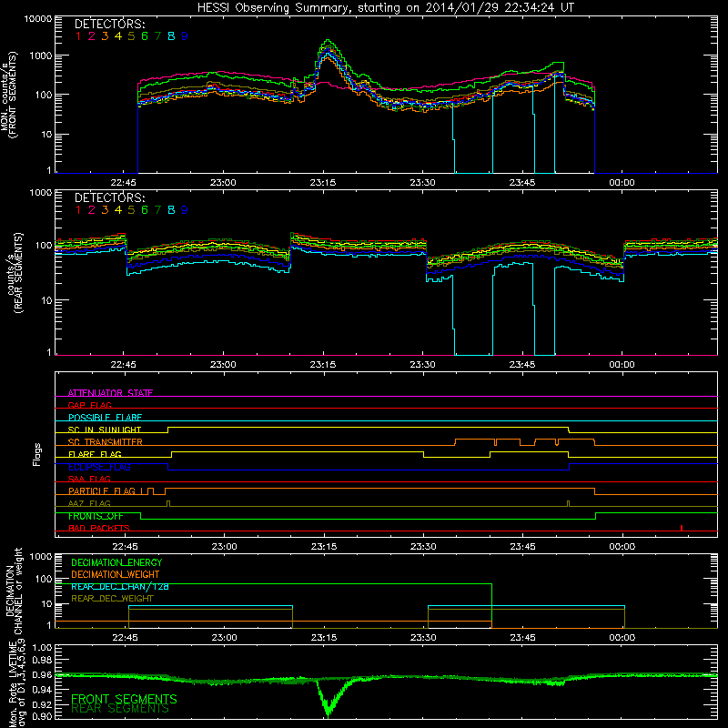Click the FRONTS_OFF flag label
Screen dimensions: 728x728
[96, 516]
